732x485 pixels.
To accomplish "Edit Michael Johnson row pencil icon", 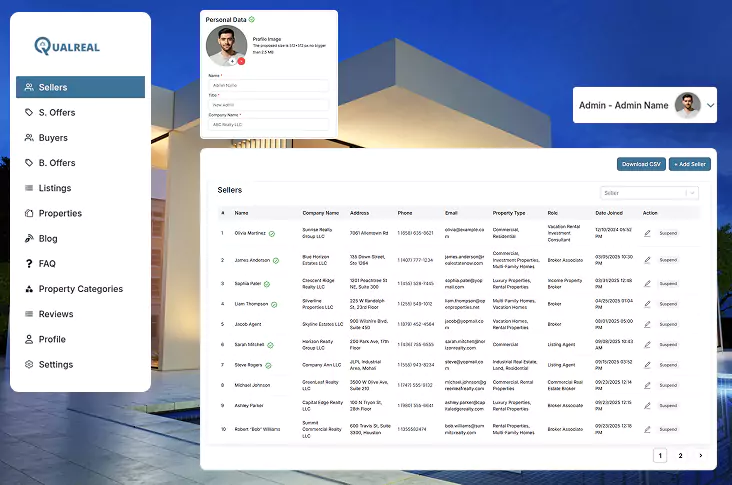I will point(648,386).
